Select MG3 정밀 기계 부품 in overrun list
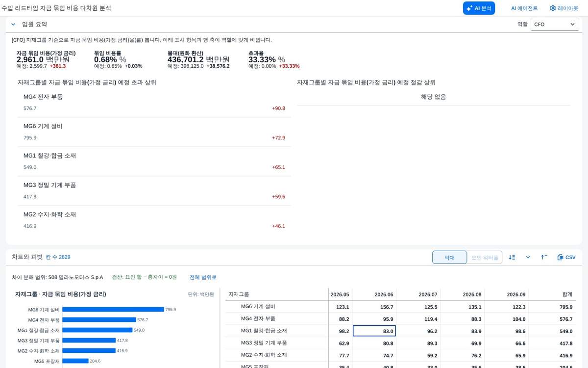 click(x=154, y=191)
